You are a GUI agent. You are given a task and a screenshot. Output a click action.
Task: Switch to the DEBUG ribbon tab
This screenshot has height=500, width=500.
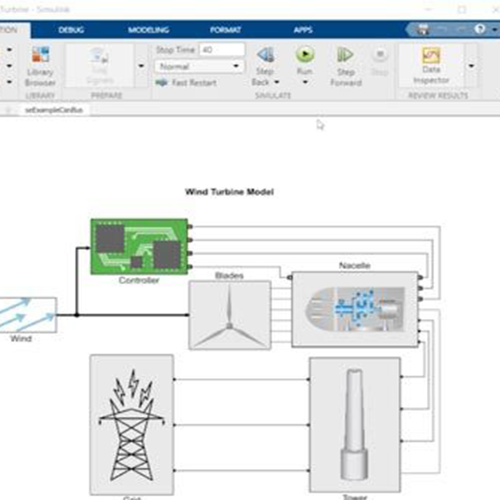[71, 30]
